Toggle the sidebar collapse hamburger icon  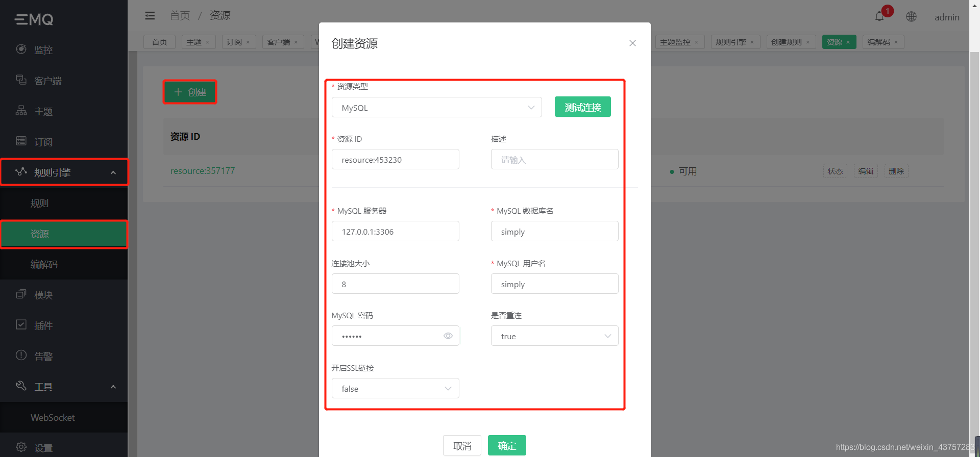(x=150, y=16)
